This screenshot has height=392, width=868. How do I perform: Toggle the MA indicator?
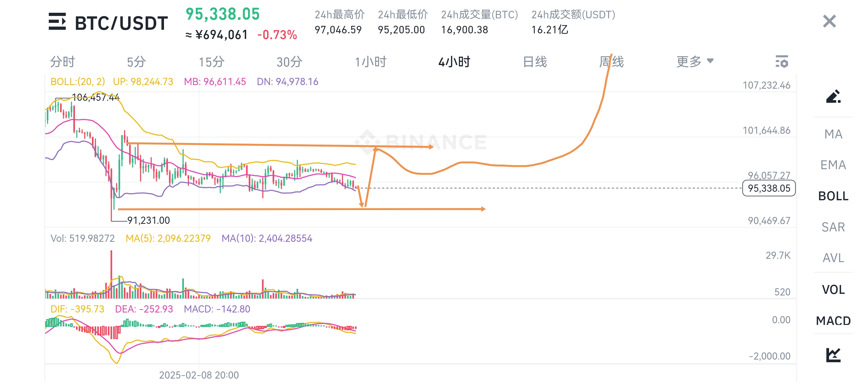[833, 134]
